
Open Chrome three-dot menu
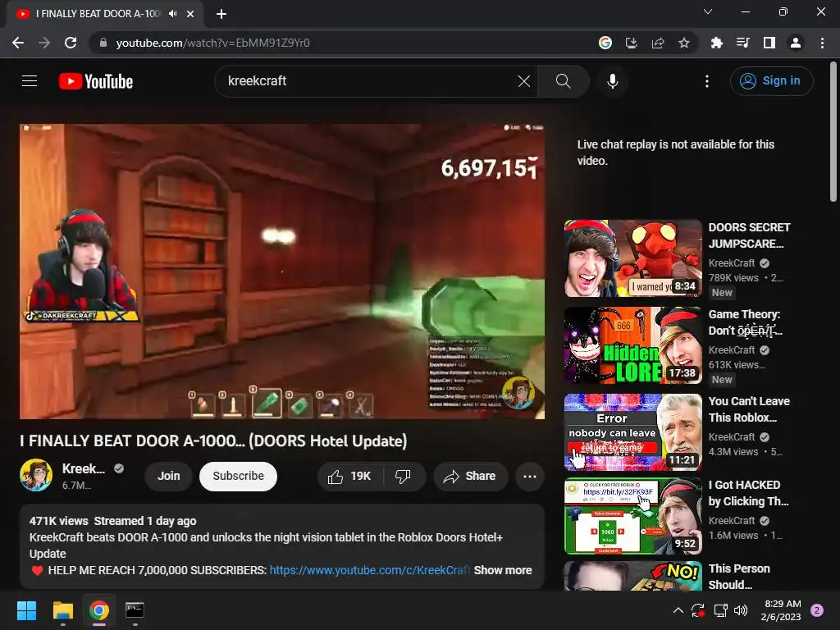pos(822,43)
